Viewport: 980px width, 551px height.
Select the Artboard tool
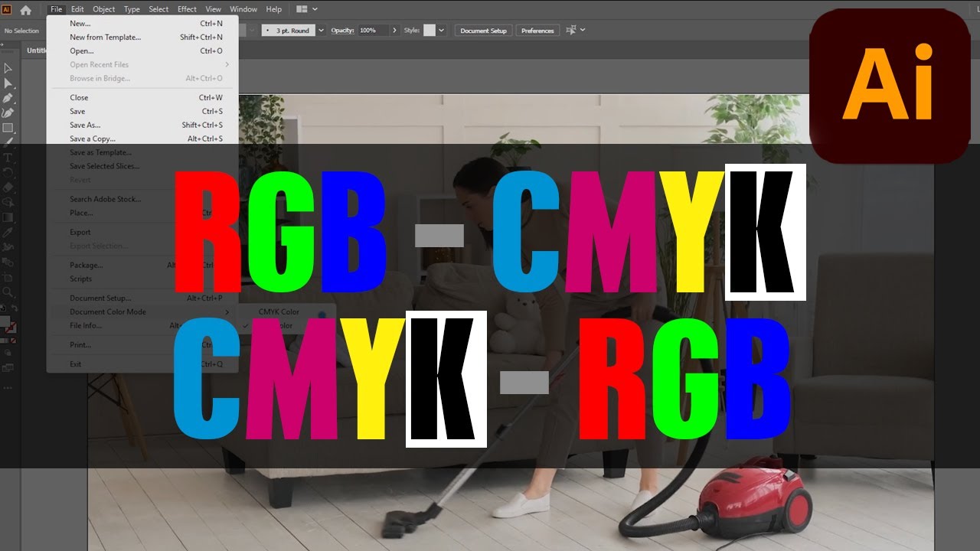[x=8, y=276]
